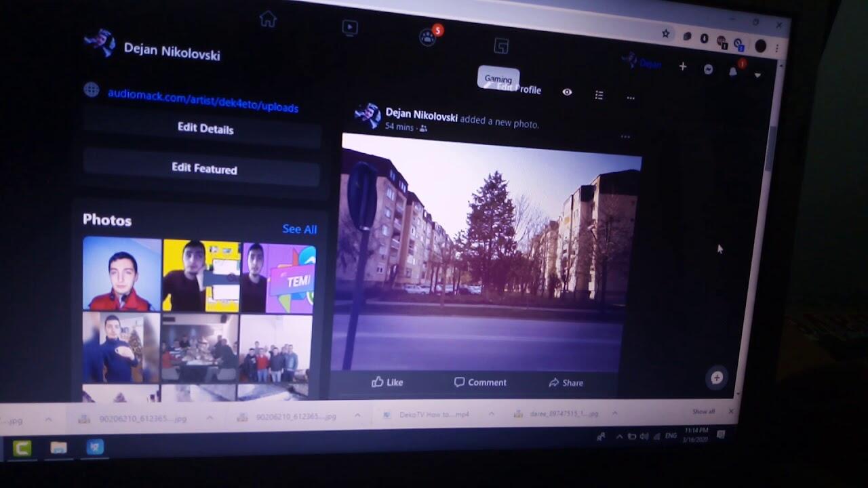Open the Watch video tab icon

point(349,28)
